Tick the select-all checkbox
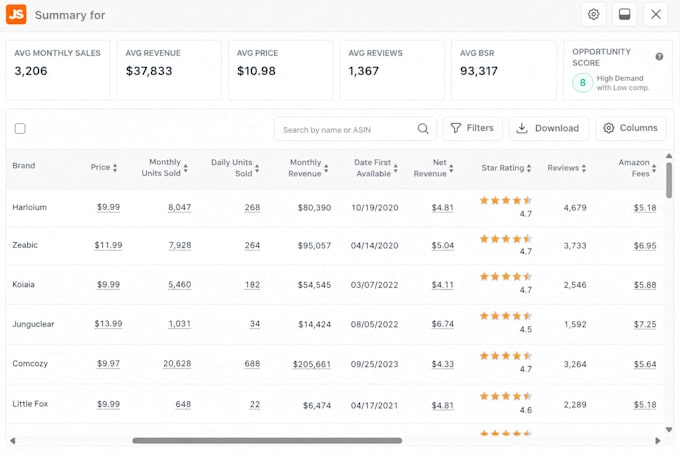680x453 pixels. [x=20, y=128]
